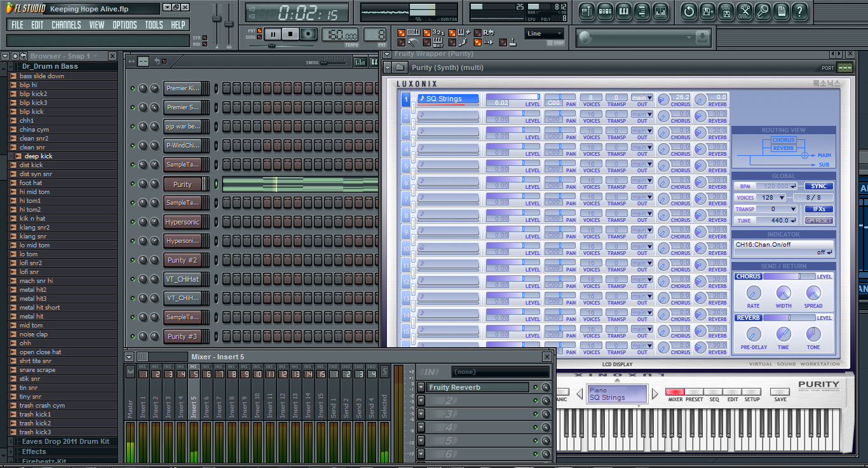Click Purity SEQ page button
The height and width of the screenshot is (468, 868).
[x=714, y=392]
